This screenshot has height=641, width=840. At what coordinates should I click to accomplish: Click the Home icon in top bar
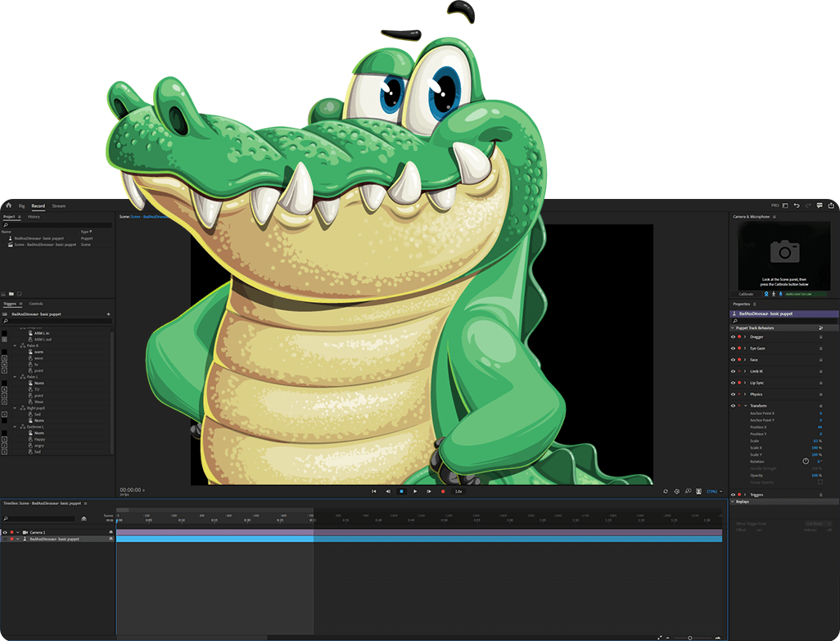[x=8, y=205]
